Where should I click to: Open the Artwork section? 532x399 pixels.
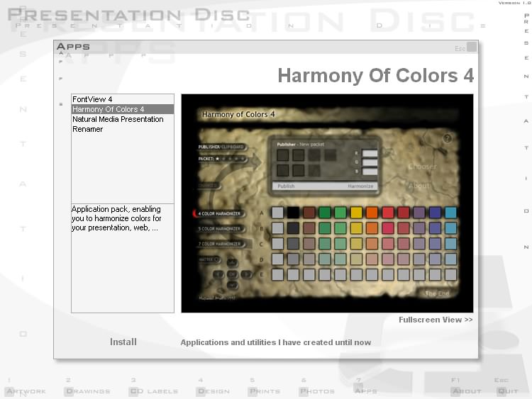[26, 391]
